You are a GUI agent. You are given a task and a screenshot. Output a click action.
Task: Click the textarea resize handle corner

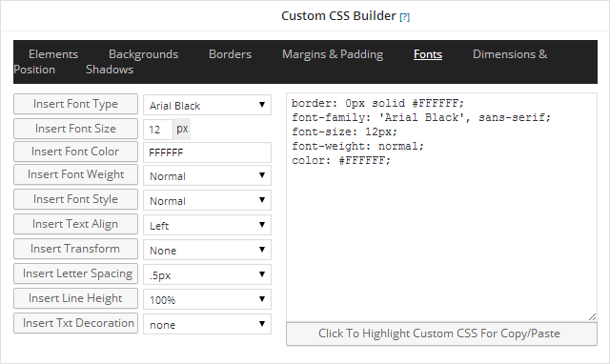592,317
